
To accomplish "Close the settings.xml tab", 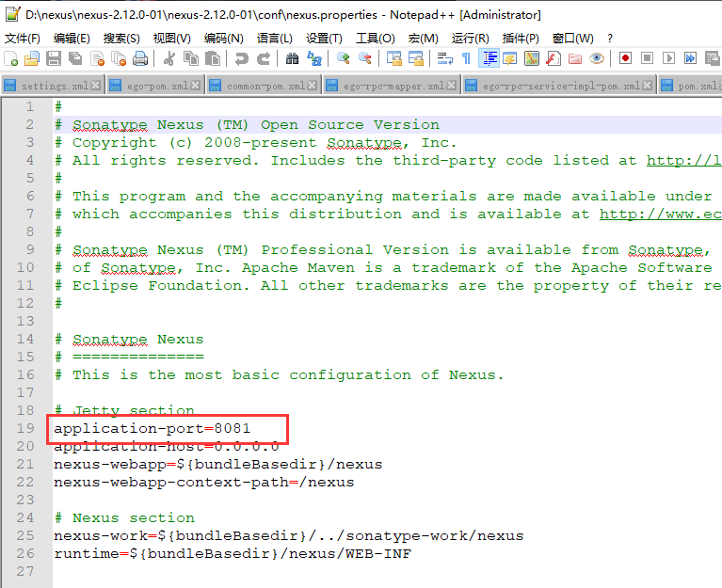I will pyautogui.click(x=96, y=85).
